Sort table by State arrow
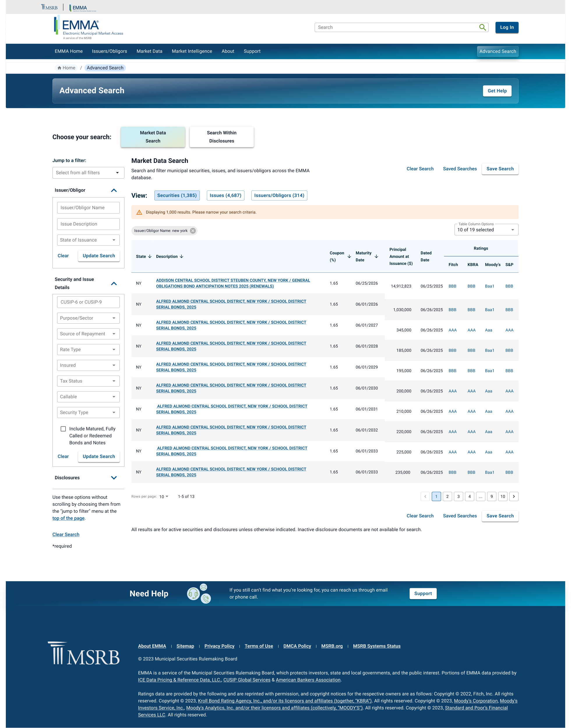Screen dimensions: 571x728 click(x=150, y=256)
